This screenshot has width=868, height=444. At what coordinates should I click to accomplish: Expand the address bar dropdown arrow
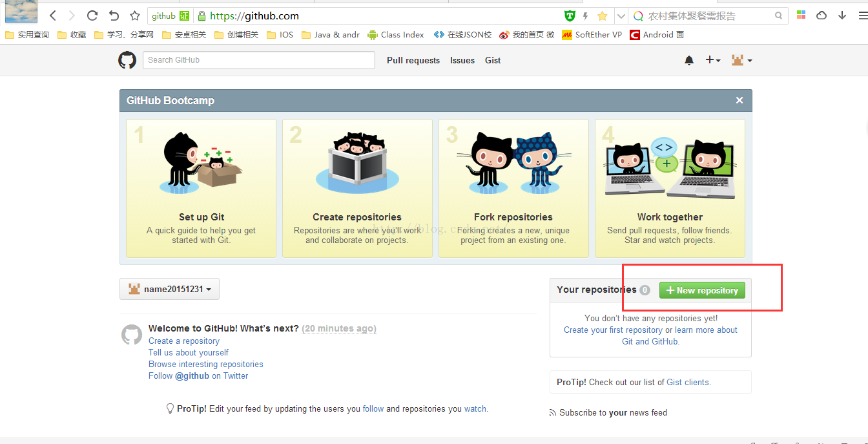621,16
